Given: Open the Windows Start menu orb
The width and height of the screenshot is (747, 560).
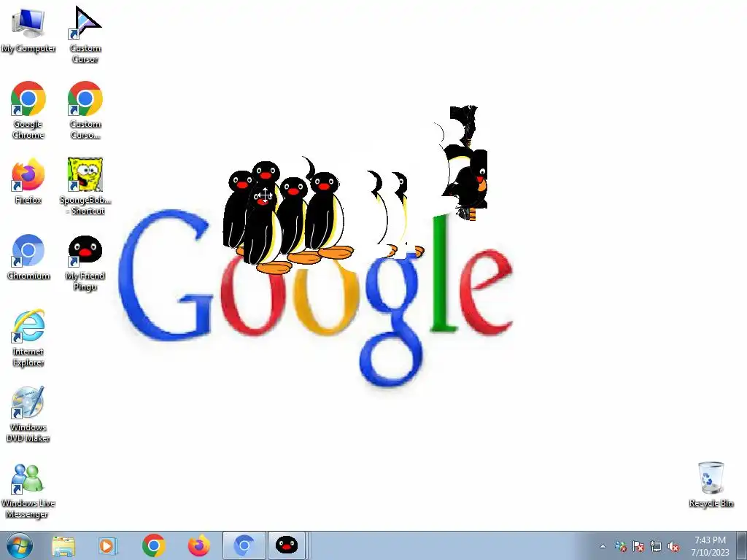Looking at the screenshot, I should [x=20, y=545].
